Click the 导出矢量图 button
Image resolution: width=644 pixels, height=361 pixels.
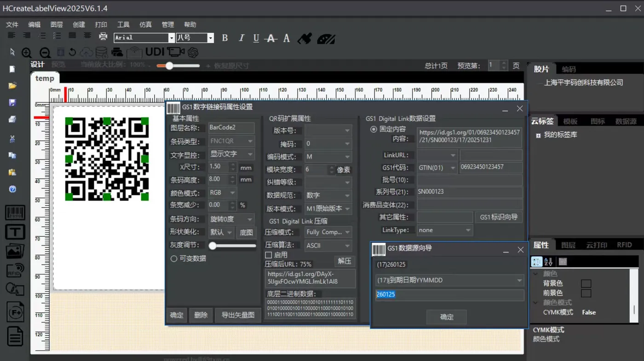[238, 315]
